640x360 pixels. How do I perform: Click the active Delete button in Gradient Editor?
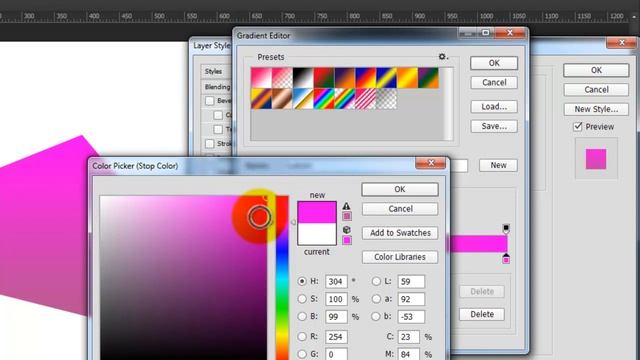coord(482,314)
